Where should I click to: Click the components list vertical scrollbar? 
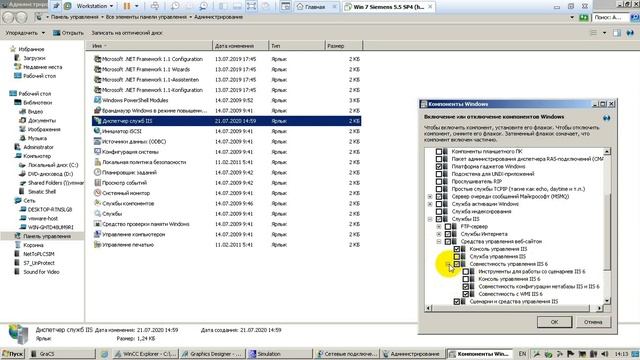pyautogui.click(x=607, y=226)
